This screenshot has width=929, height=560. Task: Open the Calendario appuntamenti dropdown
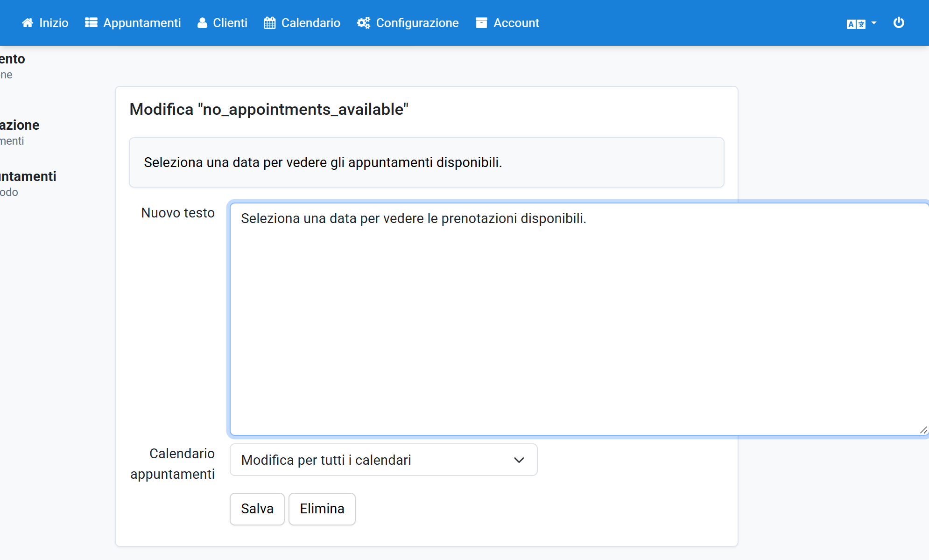pyautogui.click(x=384, y=460)
